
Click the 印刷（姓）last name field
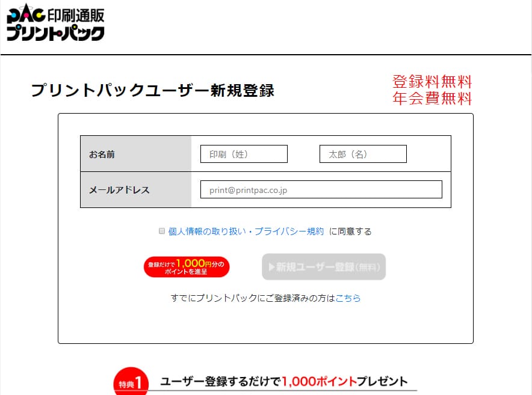coord(244,154)
